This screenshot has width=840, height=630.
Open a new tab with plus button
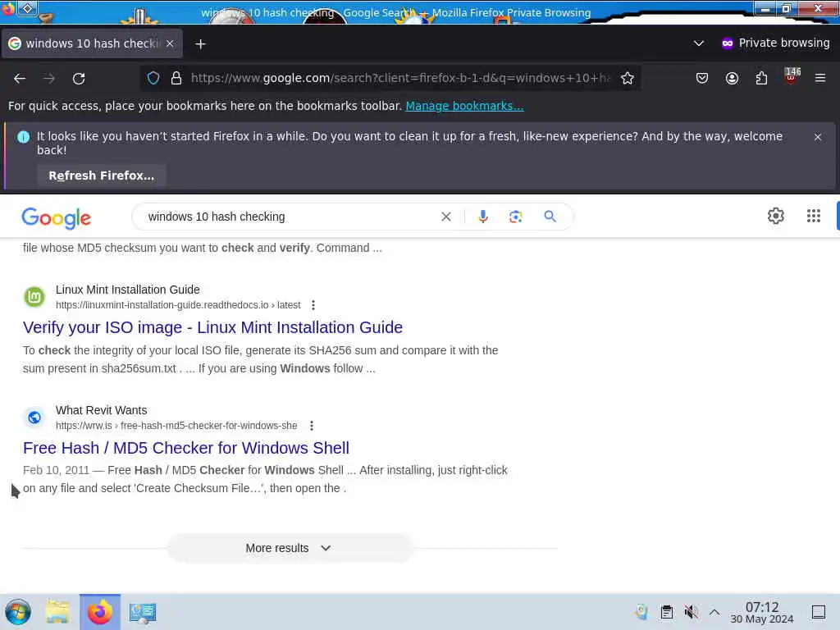(x=200, y=44)
